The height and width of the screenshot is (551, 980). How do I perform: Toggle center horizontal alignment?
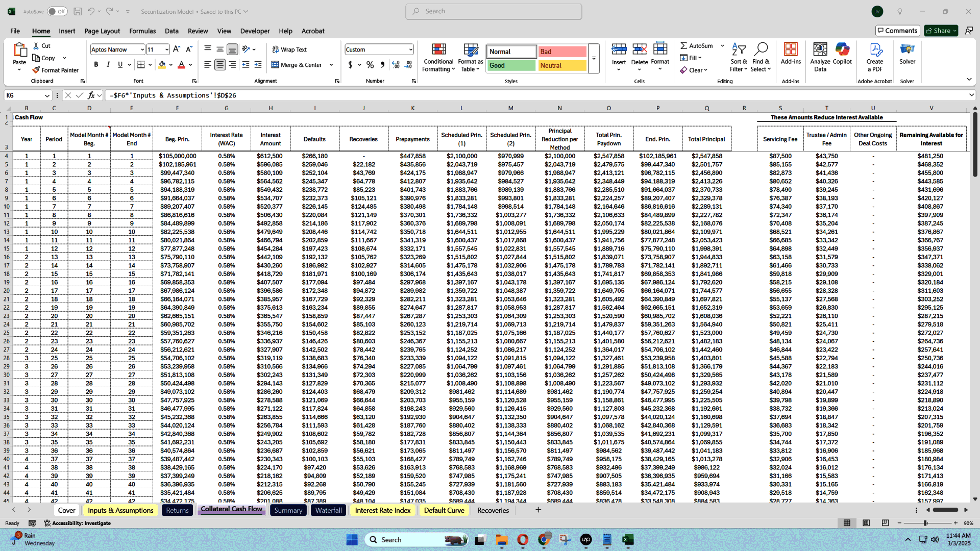click(x=220, y=65)
